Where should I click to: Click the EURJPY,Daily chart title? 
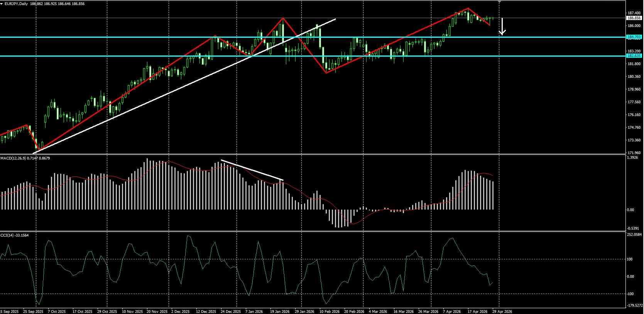tap(16, 3)
